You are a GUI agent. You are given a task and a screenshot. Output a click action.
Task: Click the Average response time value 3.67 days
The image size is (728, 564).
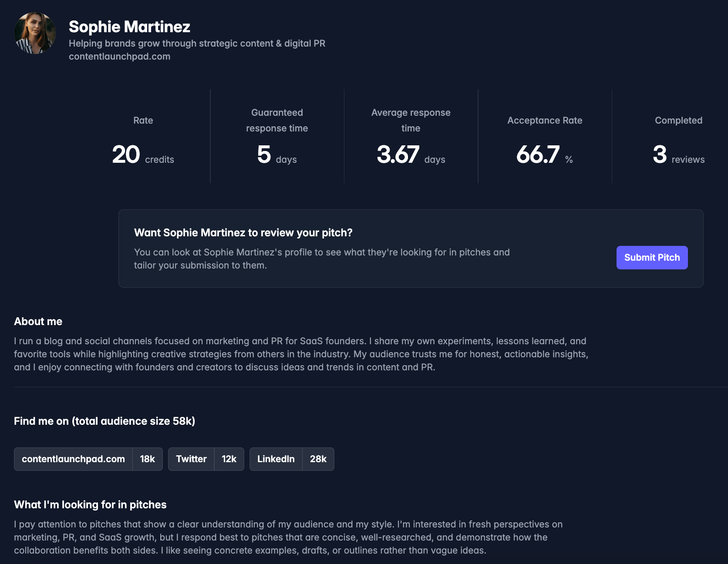[411, 155]
